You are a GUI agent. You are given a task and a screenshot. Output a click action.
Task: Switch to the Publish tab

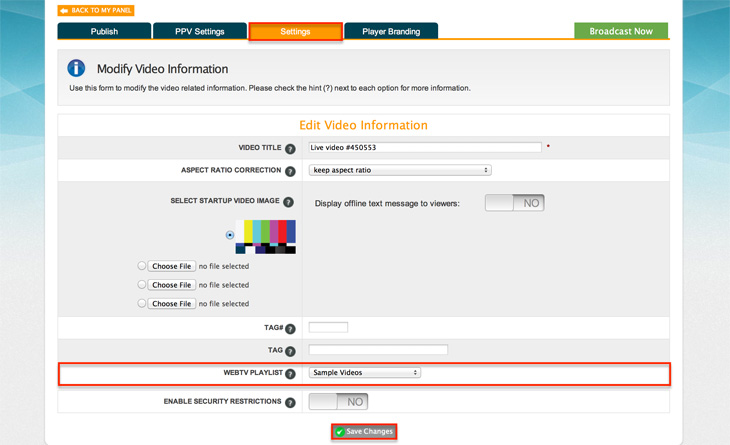tap(104, 31)
